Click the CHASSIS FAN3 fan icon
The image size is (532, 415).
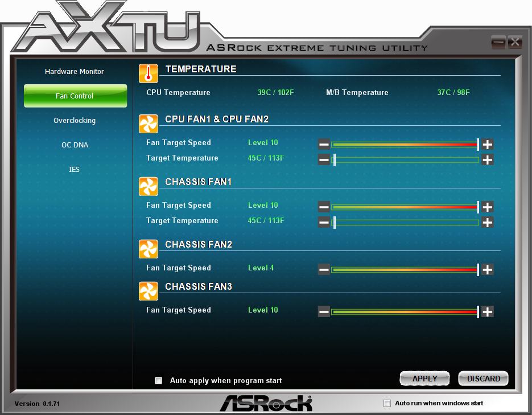[x=149, y=291]
